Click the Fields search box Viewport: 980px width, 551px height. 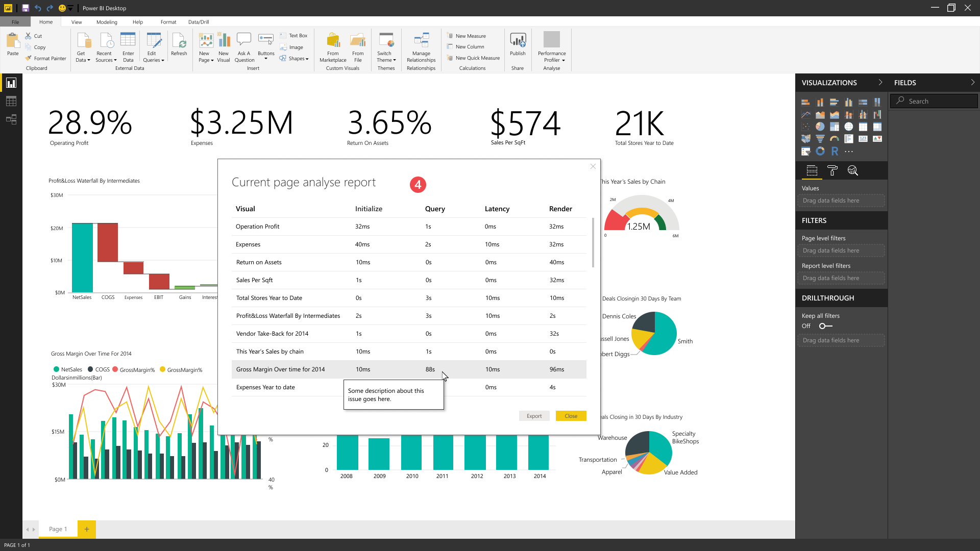(934, 101)
